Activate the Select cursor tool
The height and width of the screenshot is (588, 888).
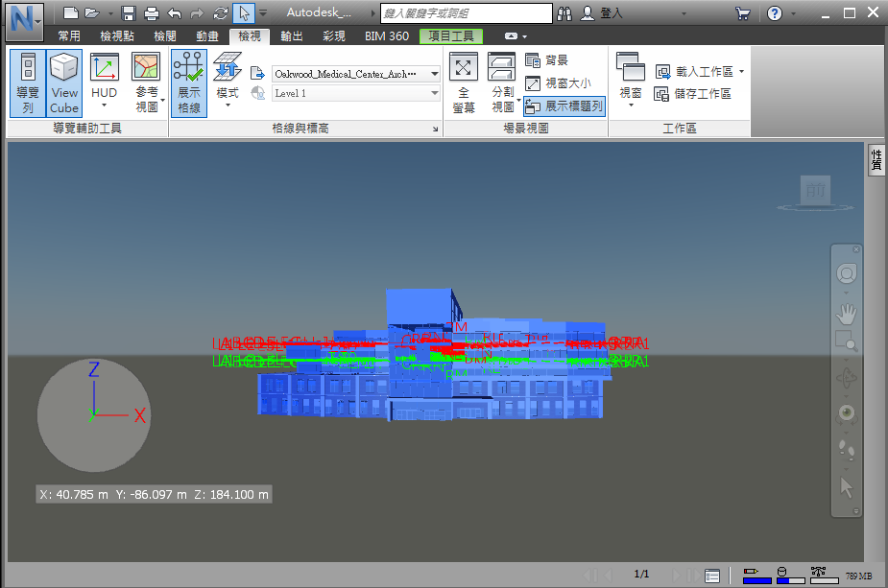click(x=244, y=13)
